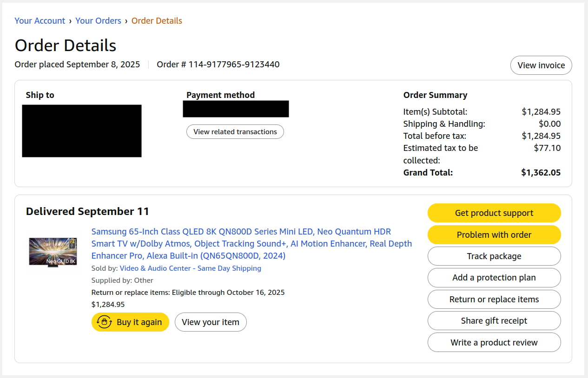Start a Return or replace items request
588x378 pixels.
pyautogui.click(x=494, y=299)
